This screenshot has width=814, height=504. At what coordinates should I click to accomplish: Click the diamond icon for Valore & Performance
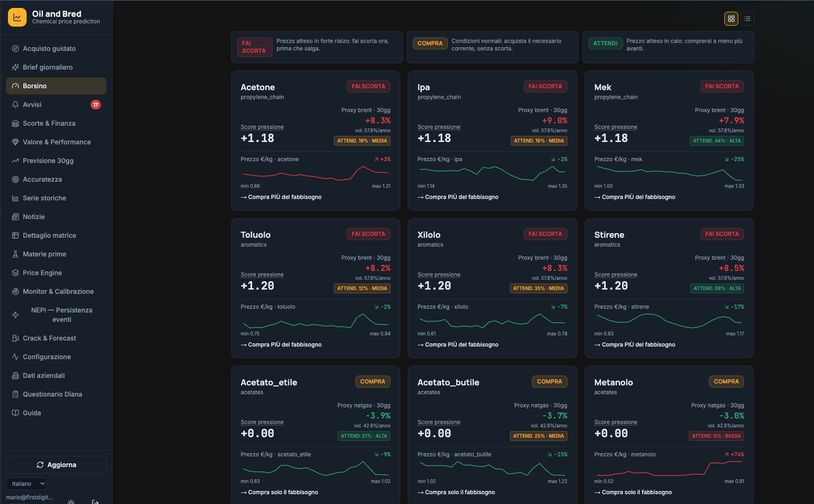[15, 142]
